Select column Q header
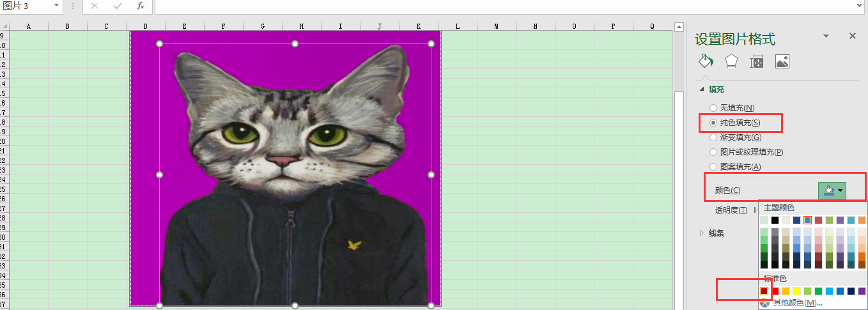The width and height of the screenshot is (868, 310). [652, 26]
